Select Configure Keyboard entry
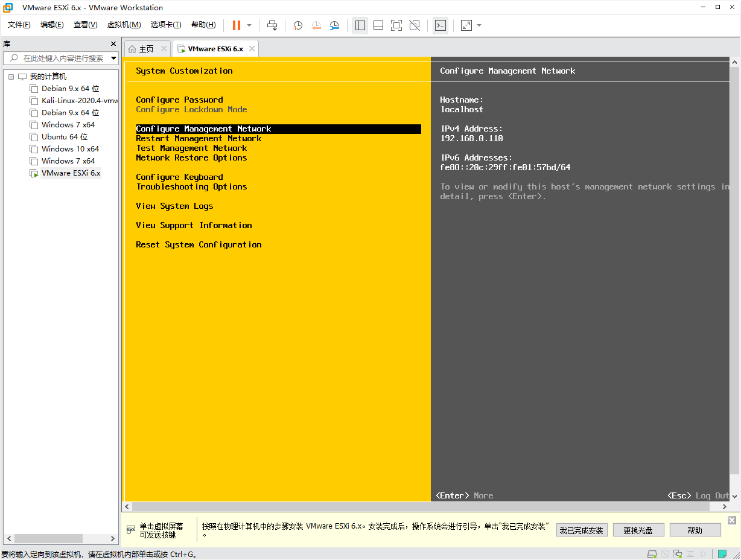The height and width of the screenshot is (560, 741). (x=179, y=177)
